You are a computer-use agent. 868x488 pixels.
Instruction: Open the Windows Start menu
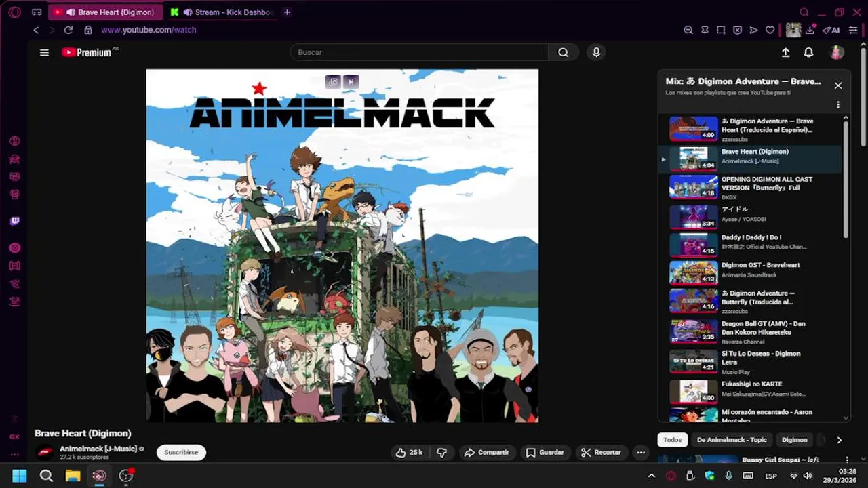click(x=20, y=476)
